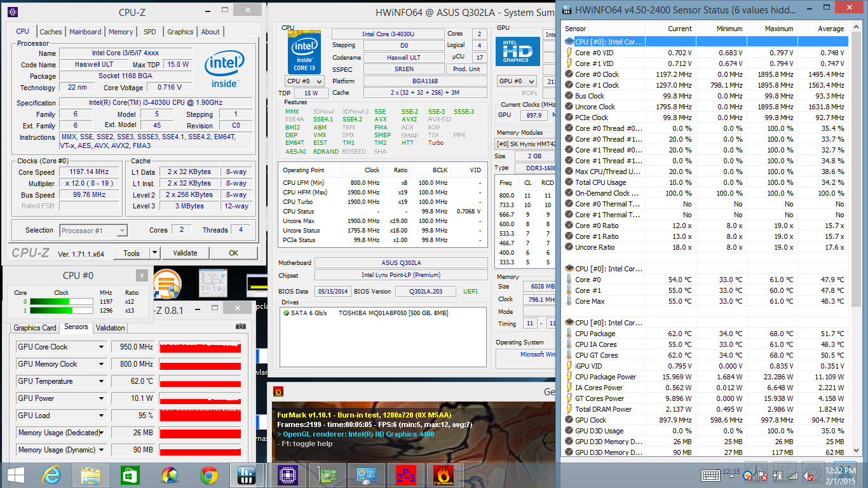Open GPU-Z Graphics Card tab

[x=35, y=328]
